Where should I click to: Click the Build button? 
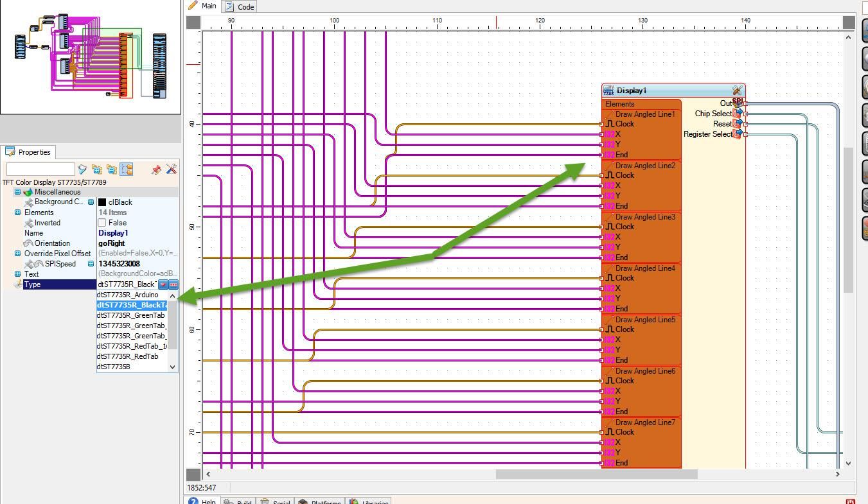238,501
